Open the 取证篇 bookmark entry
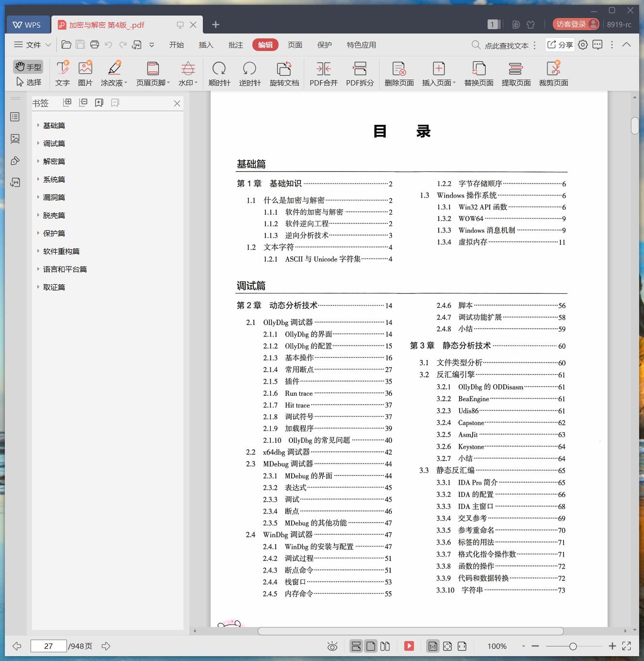This screenshot has width=644, height=661. pyautogui.click(x=54, y=287)
